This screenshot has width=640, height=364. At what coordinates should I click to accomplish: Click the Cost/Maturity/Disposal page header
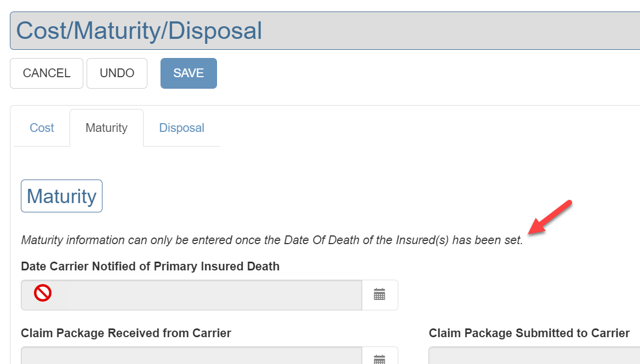click(x=139, y=31)
